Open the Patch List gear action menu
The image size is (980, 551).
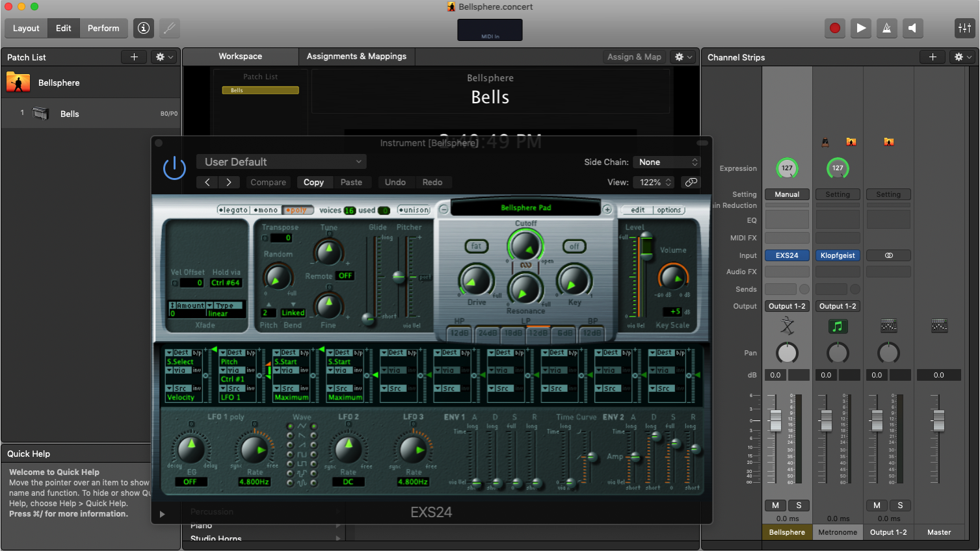click(164, 57)
